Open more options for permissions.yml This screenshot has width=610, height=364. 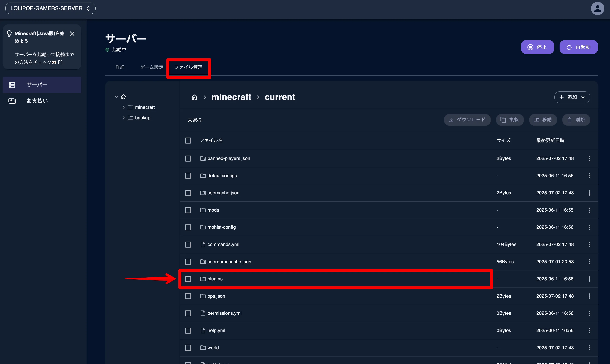point(589,313)
